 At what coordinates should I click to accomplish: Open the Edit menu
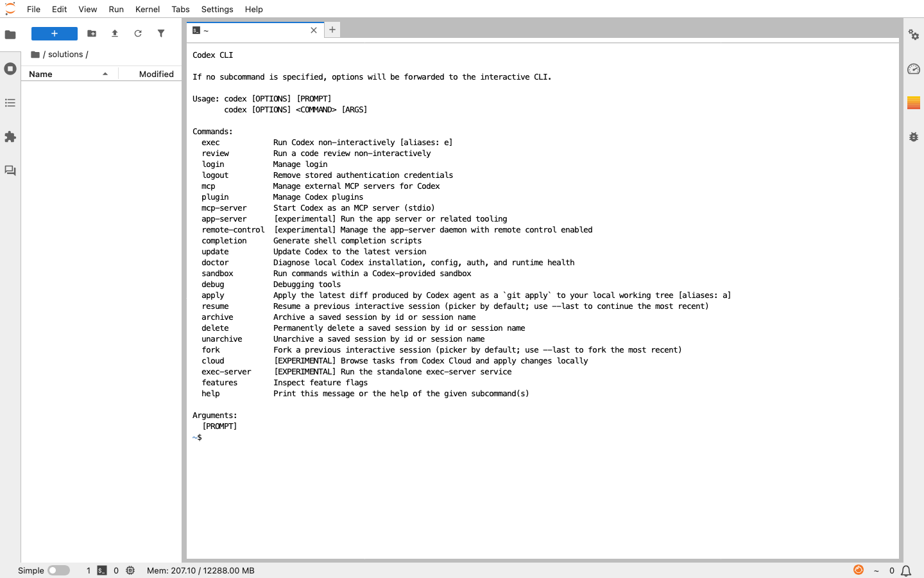pyautogui.click(x=60, y=9)
